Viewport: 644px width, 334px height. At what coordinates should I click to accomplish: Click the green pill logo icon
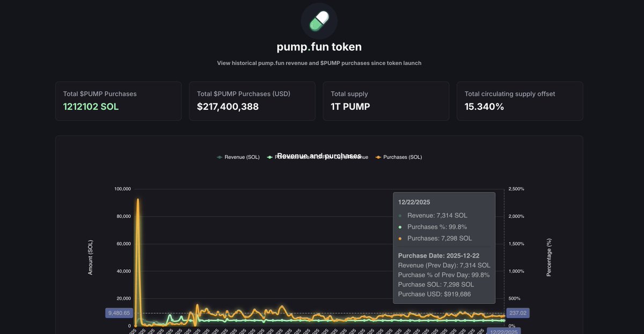tap(319, 20)
